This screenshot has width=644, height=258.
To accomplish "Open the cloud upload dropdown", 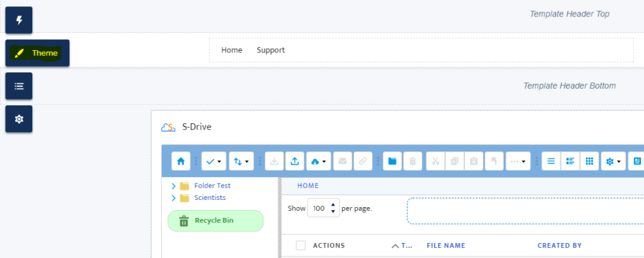I will pyautogui.click(x=318, y=161).
